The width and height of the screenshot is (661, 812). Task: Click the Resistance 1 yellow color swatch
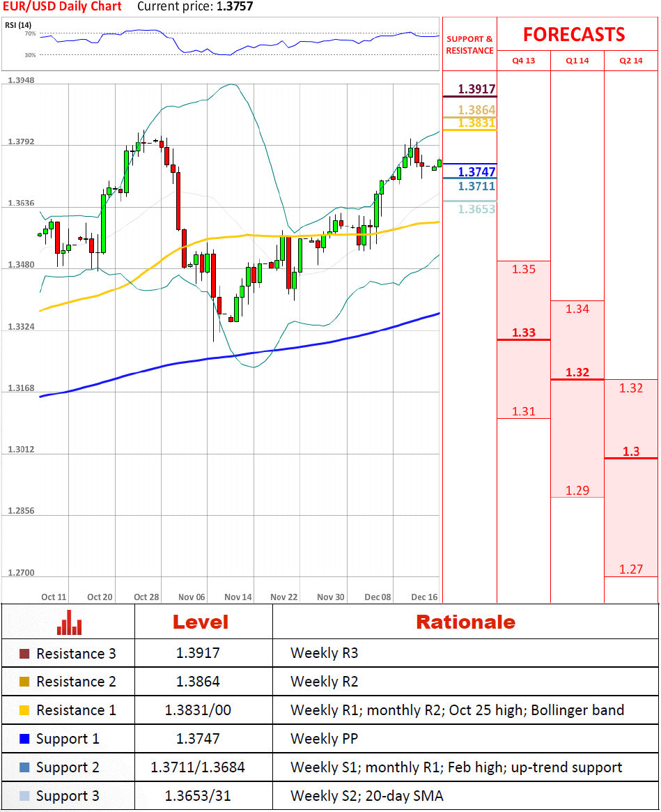25,711
